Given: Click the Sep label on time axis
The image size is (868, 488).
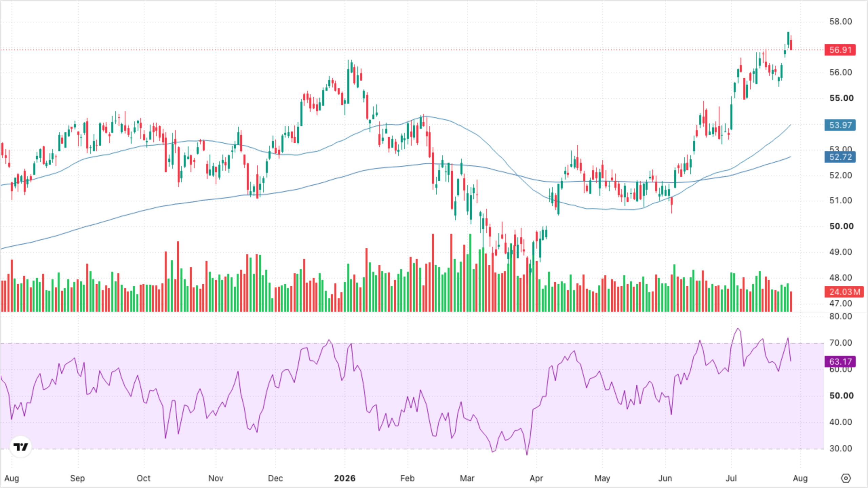Looking at the screenshot, I should click(x=77, y=478).
